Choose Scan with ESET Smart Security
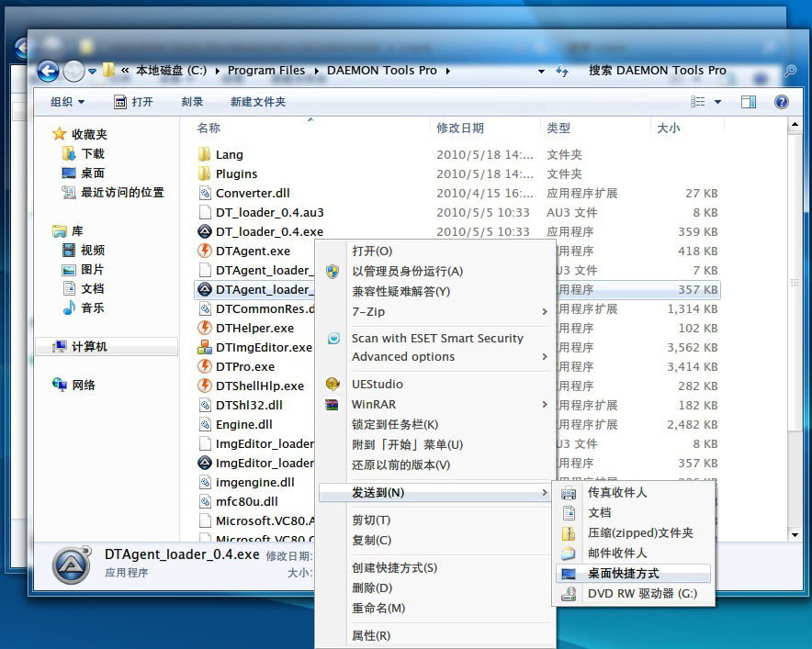The height and width of the screenshot is (649, 812). 435,338
